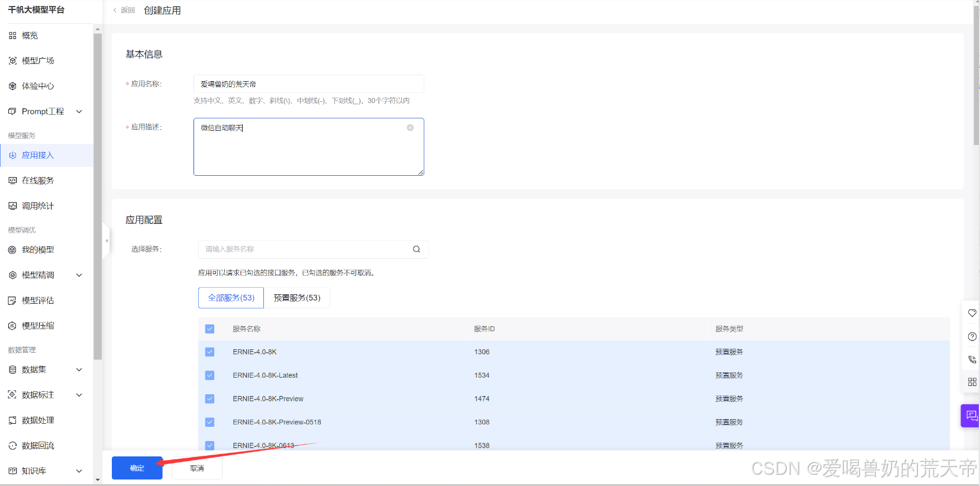Viewport: 980px width, 486px height.
Task: Click the 在线服务 sidebar icon
Action: [x=12, y=181]
